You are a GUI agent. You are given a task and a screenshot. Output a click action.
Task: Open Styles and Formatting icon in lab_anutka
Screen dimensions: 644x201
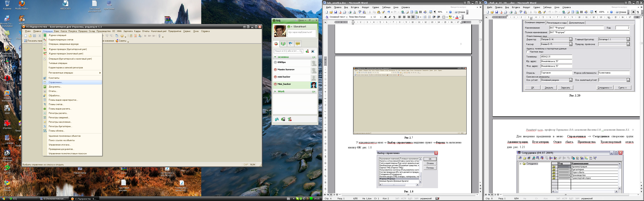click(327, 17)
